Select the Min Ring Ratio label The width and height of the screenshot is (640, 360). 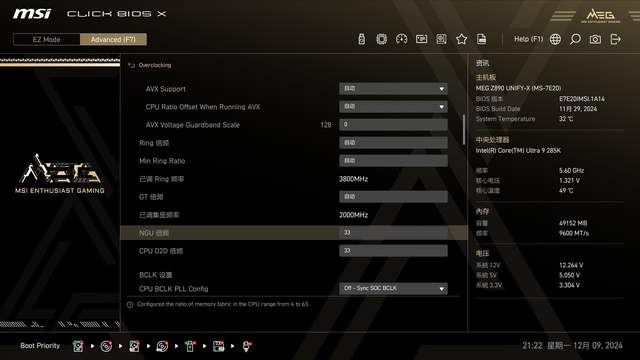pos(162,161)
